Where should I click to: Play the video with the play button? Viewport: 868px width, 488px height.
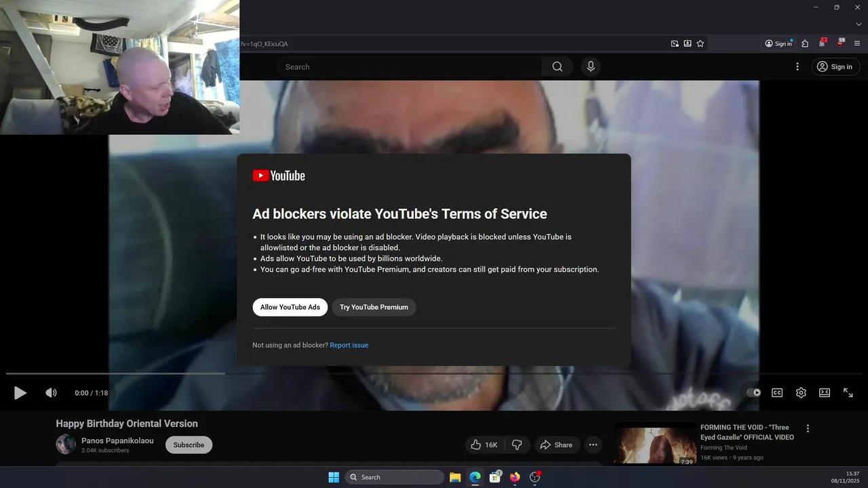pyautogui.click(x=20, y=392)
